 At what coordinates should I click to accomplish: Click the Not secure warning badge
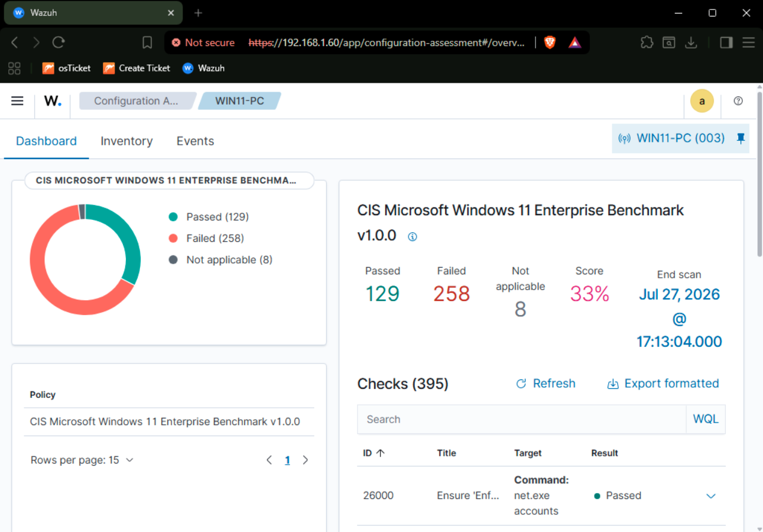pyautogui.click(x=203, y=43)
